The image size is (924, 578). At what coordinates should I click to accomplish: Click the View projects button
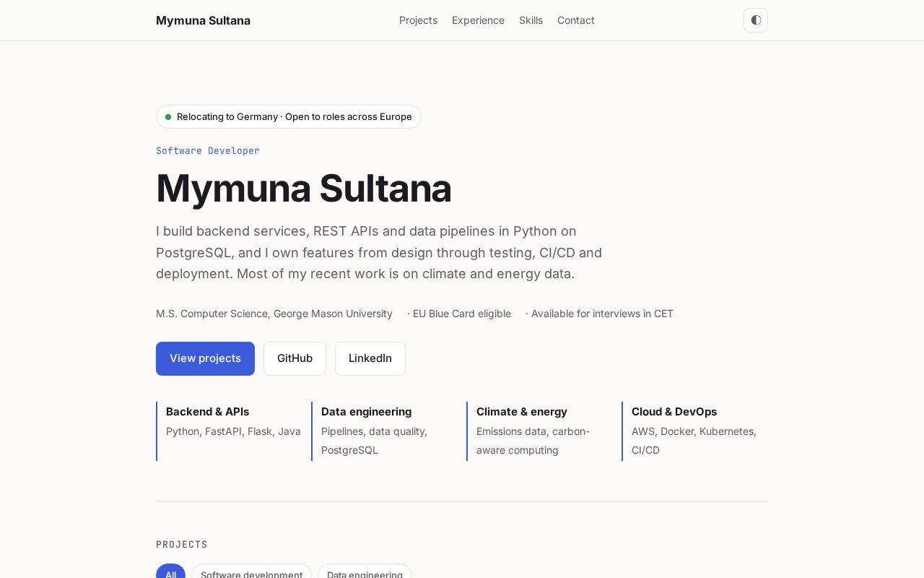[x=205, y=358]
